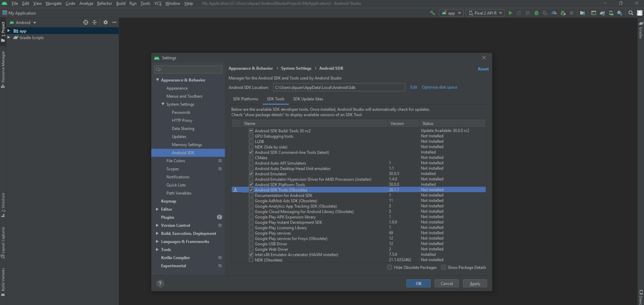Switch to the SDK Platforms tab
Screen dimensions: 644x305
[245, 99]
